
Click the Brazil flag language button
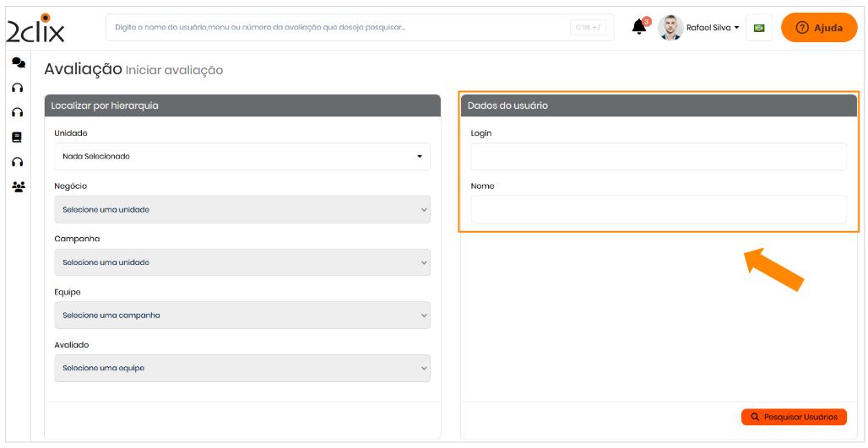tap(758, 28)
